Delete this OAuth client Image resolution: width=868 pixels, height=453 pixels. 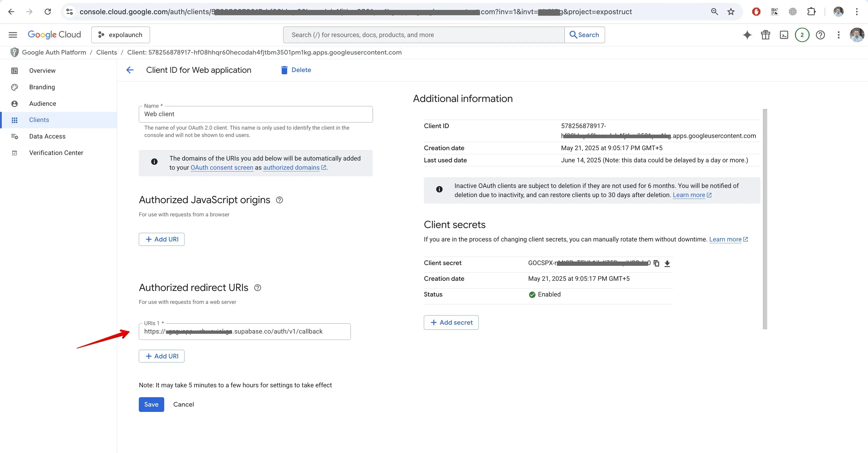point(296,70)
